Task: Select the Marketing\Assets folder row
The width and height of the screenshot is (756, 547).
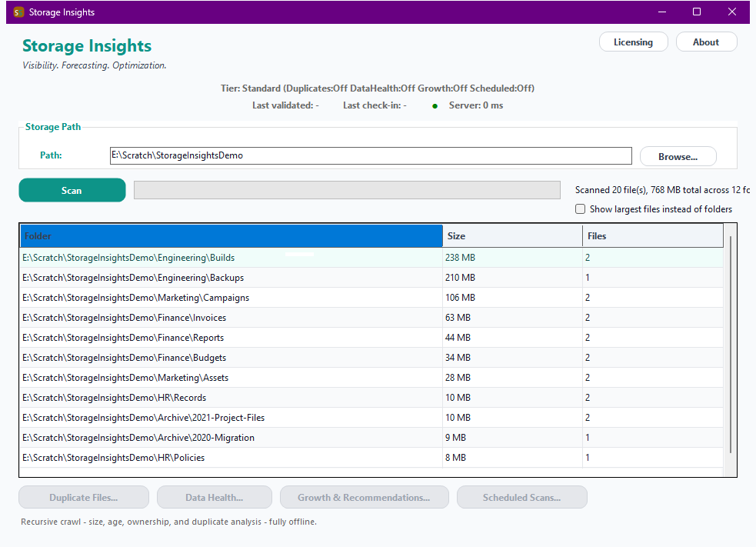Action: [371, 378]
